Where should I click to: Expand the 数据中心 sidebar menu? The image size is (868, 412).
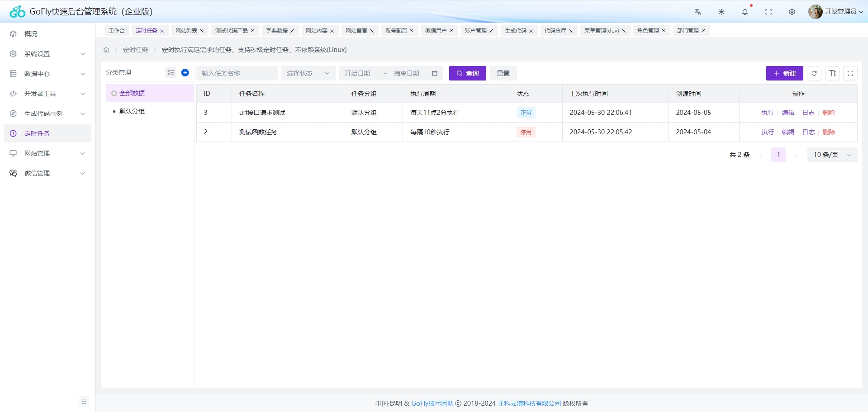click(x=47, y=74)
